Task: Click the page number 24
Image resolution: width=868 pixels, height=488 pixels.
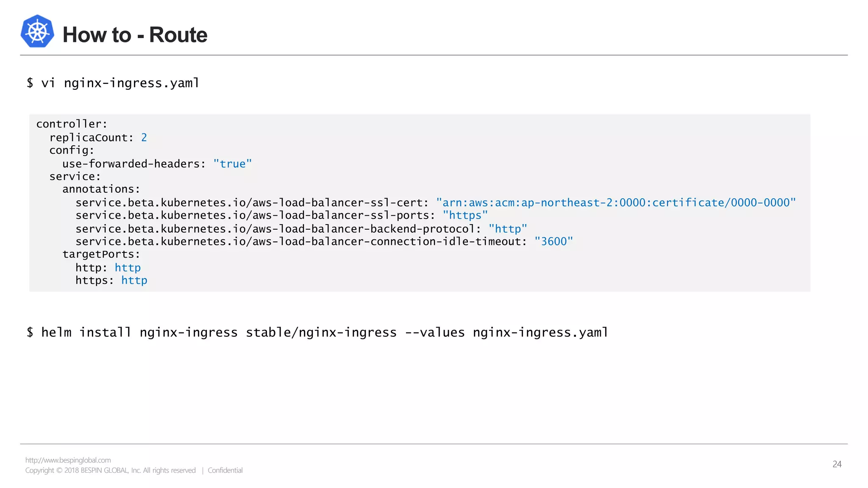Action: (837, 464)
